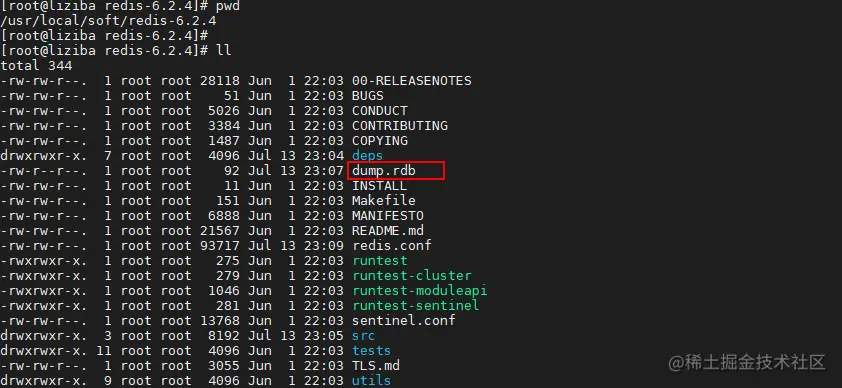Select the timestamp 23:04 of deps
842x388 pixels.
pyautogui.click(x=324, y=156)
